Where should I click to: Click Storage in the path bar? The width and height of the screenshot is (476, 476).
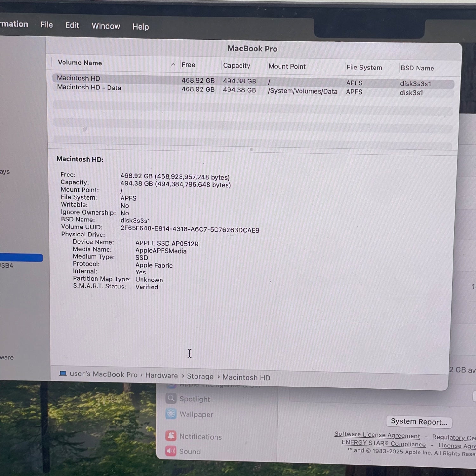(200, 377)
